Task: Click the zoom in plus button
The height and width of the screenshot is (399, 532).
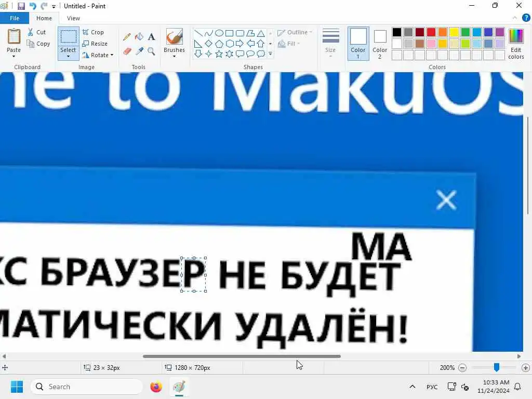Action: 526,368
